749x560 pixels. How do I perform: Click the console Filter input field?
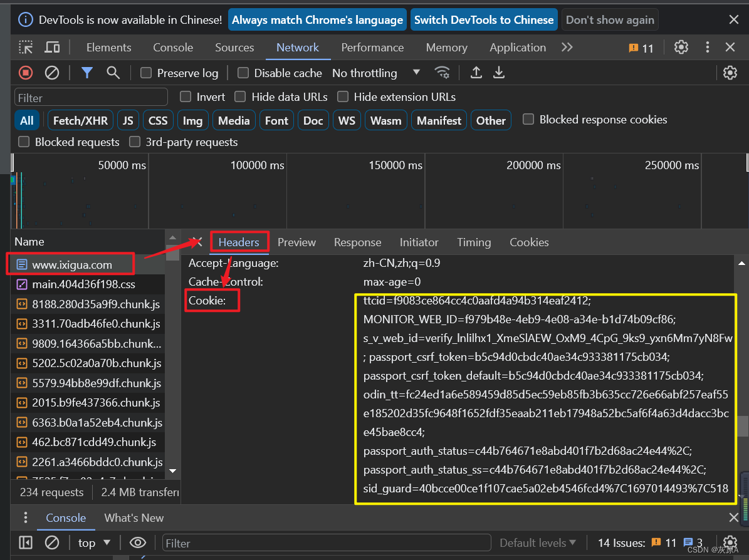click(x=327, y=543)
